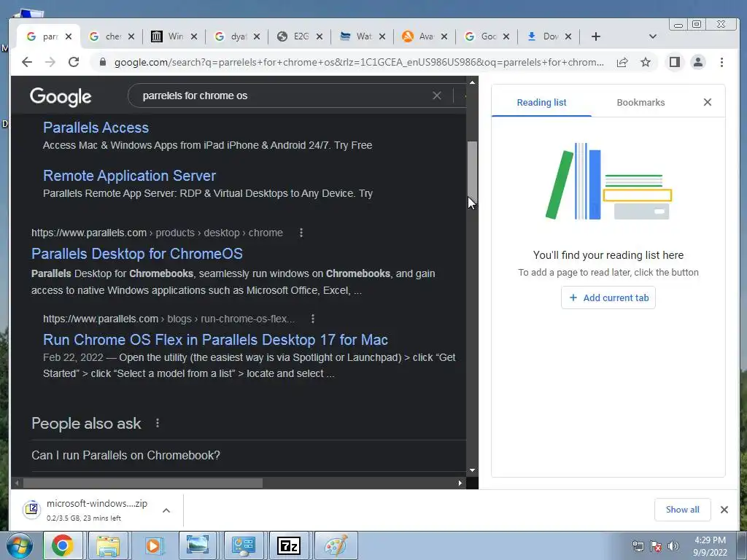Switch to the 'Wat' tab
747x560 pixels.
(x=362, y=36)
